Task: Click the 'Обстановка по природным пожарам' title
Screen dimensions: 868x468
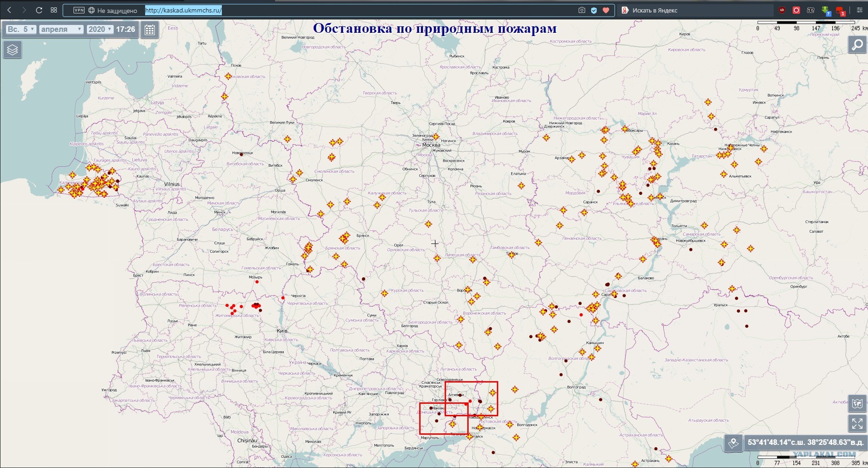Action: click(434, 28)
